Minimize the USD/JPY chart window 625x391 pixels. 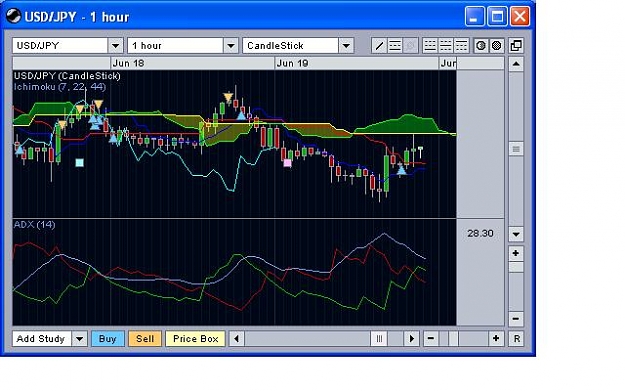pos(474,17)
